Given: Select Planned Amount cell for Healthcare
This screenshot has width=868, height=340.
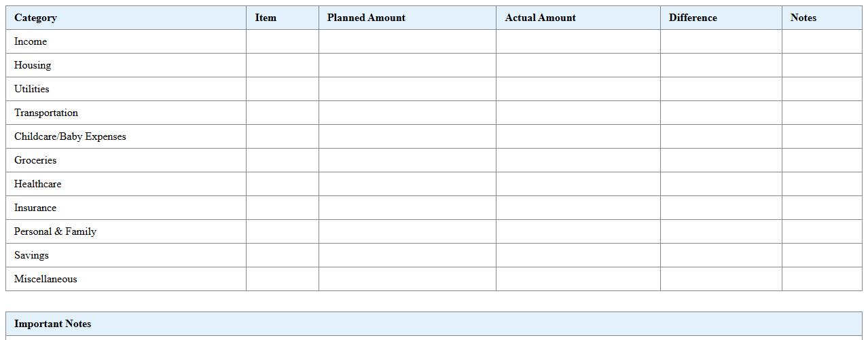Looking at the screenshot, I should click(407, 184).
